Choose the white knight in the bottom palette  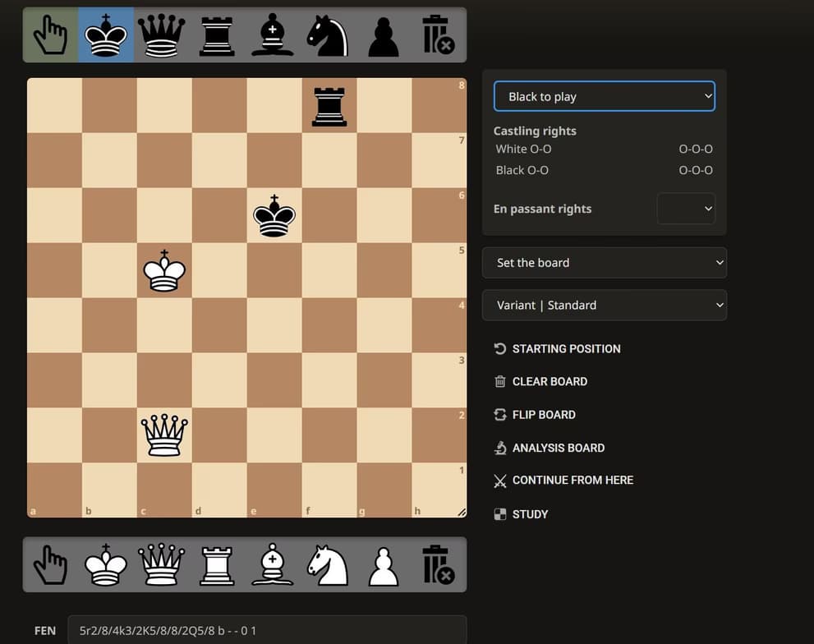[x=328, y=565]
